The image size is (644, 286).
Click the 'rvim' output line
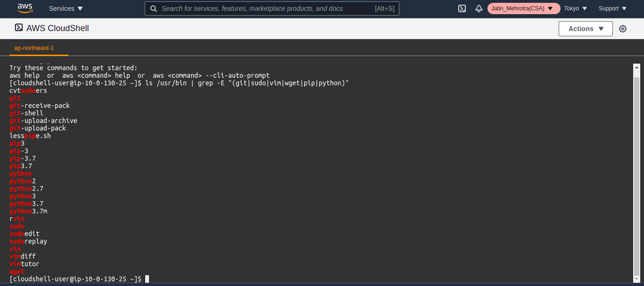(17, 219)
